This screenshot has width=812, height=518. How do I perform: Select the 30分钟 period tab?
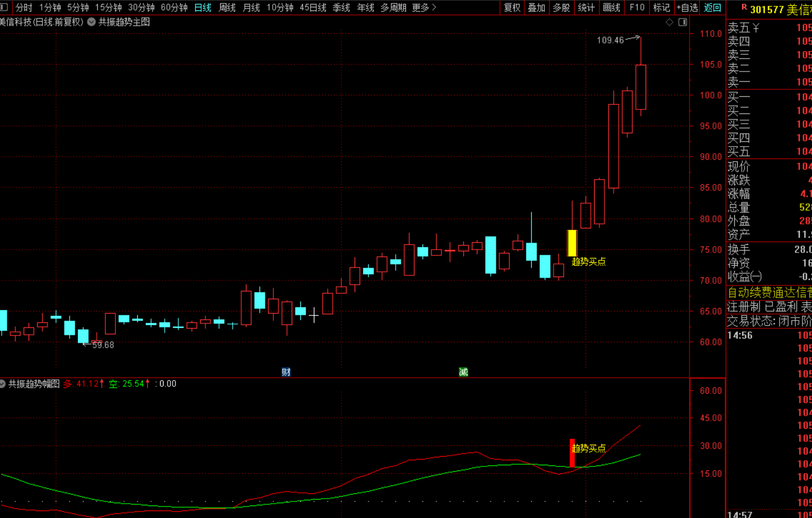coord(141,7)
